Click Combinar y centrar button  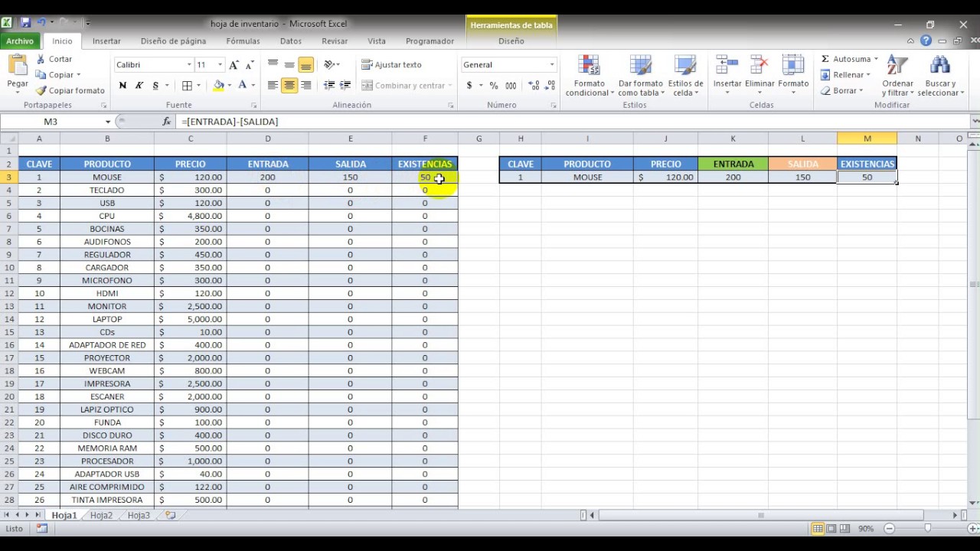pyautogui.click(x=403, y=86)
